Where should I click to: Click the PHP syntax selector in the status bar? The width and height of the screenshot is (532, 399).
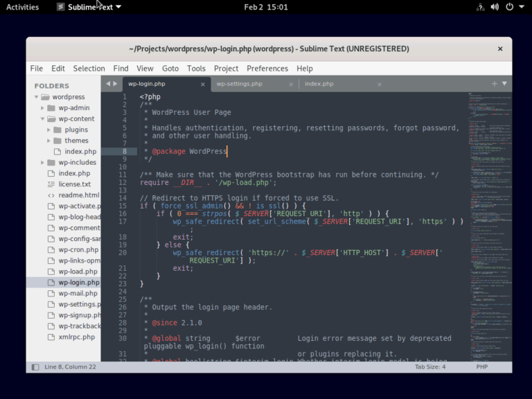click(x=482, y=366)
